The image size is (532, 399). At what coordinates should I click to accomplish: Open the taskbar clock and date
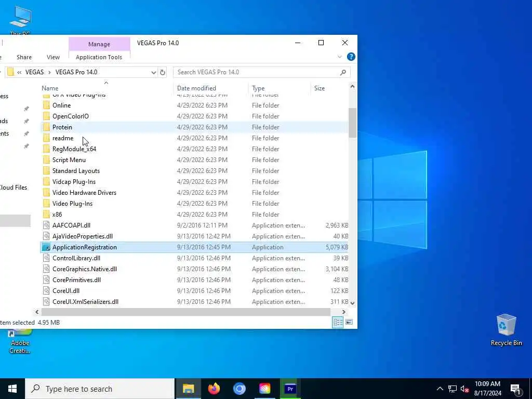pos(487,389)
